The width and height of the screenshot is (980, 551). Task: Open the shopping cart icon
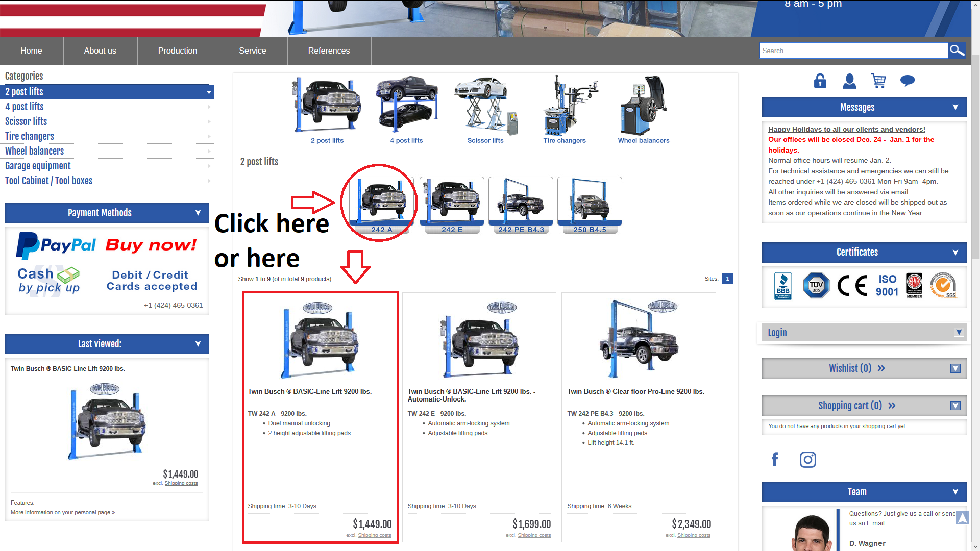(x=878, y=81)
